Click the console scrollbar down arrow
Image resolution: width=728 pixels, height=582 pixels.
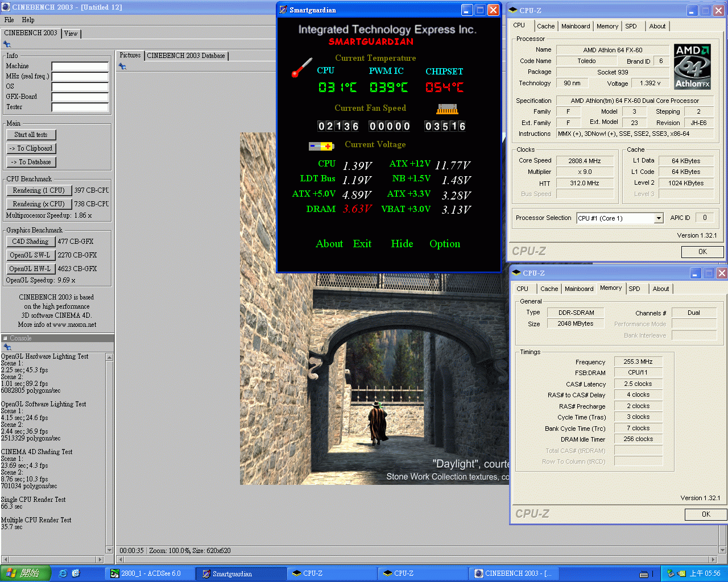pyautogui.click(x=109, y=550)
